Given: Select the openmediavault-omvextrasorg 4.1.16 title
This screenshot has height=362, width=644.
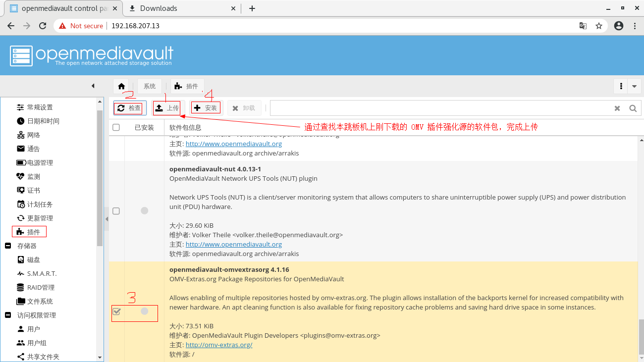Looking at the screenshot, I should coord(229,269).
